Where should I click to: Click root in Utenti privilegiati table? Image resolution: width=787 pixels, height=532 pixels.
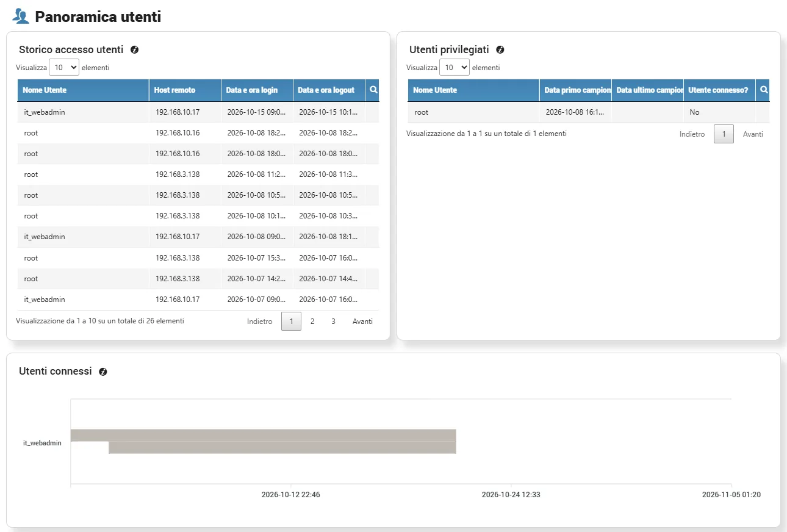[421, 112]
